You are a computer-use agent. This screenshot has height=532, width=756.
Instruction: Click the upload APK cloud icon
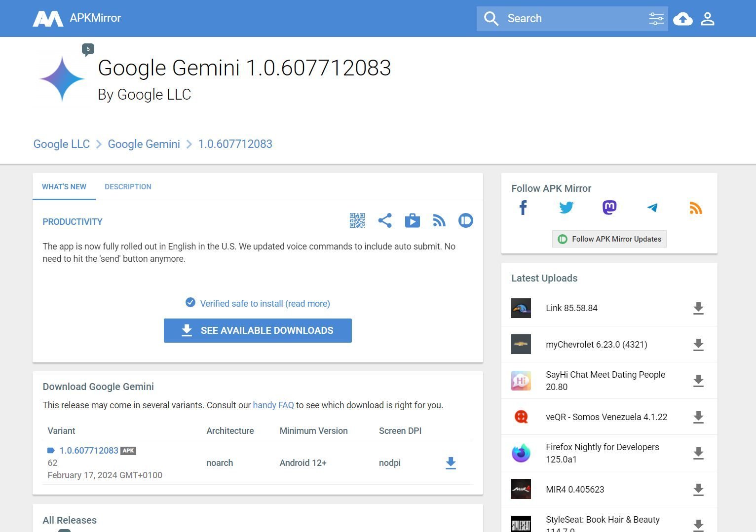[x=683, y=19]
